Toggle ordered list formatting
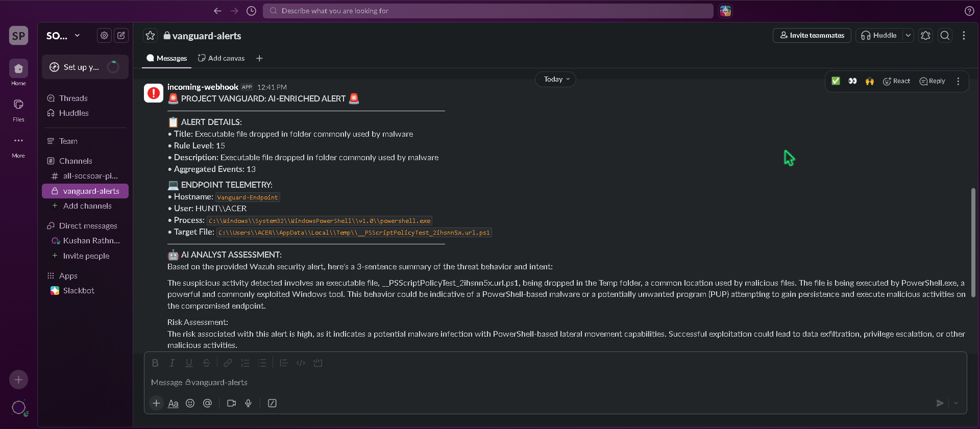This screenshot has width=980, height=429. pos(245,363)
